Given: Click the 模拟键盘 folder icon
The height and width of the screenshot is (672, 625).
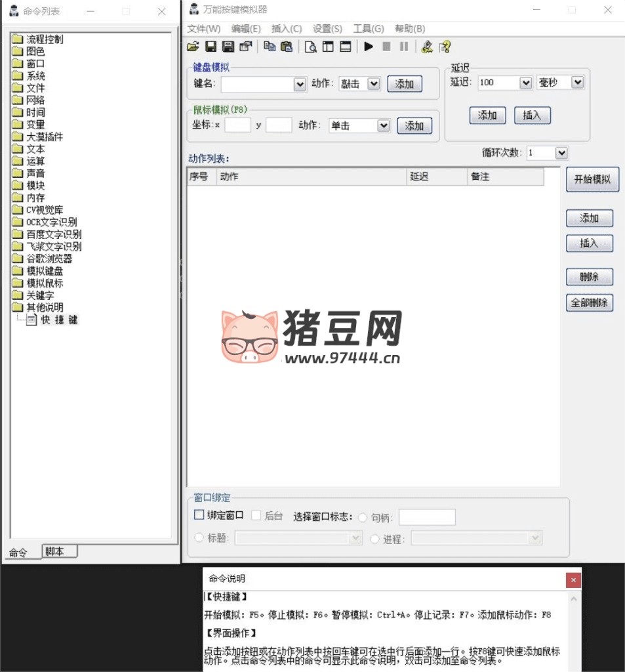Looking at the screenshot, I should click(x=17, y=271).
